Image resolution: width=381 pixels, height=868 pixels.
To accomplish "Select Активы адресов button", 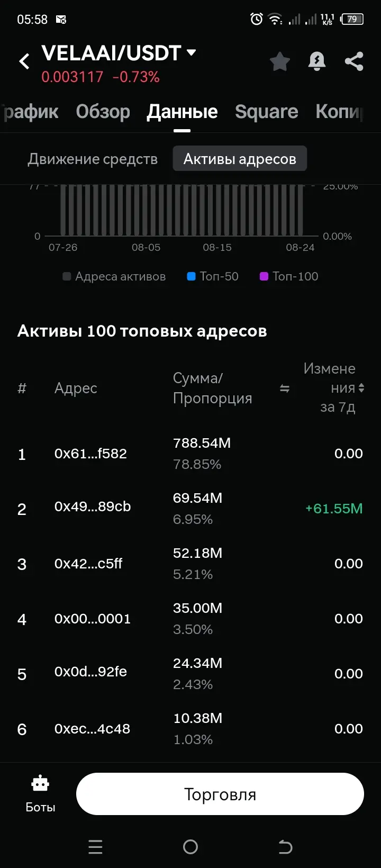I will (240, 159).
